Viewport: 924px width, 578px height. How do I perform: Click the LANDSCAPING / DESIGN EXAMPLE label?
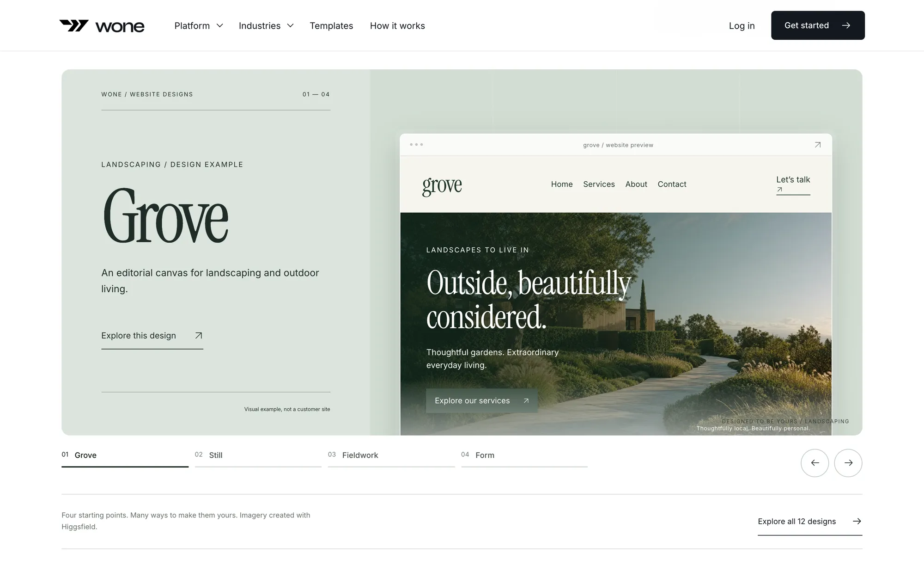(172, 165)
